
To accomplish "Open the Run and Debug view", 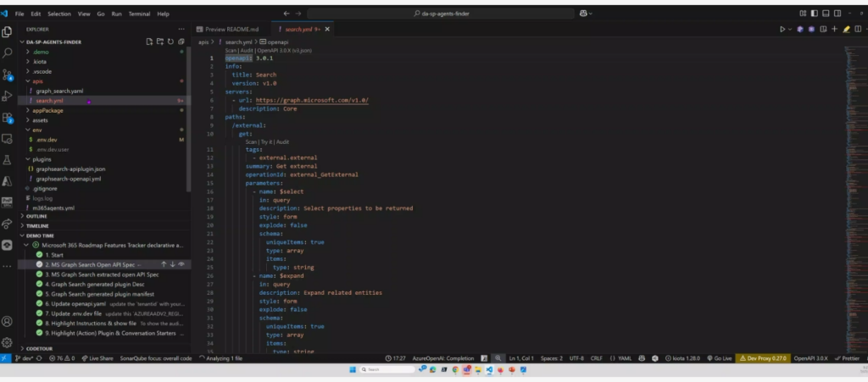I will [7, 97].
